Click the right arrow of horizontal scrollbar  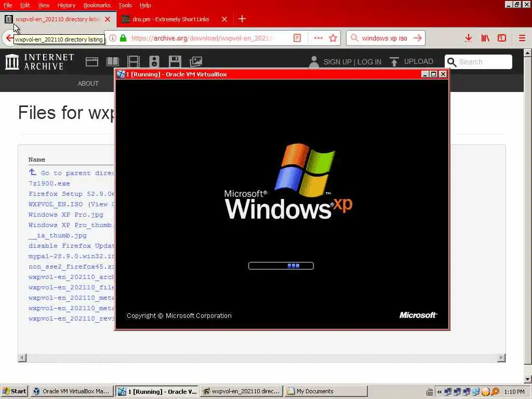[501, 357]
